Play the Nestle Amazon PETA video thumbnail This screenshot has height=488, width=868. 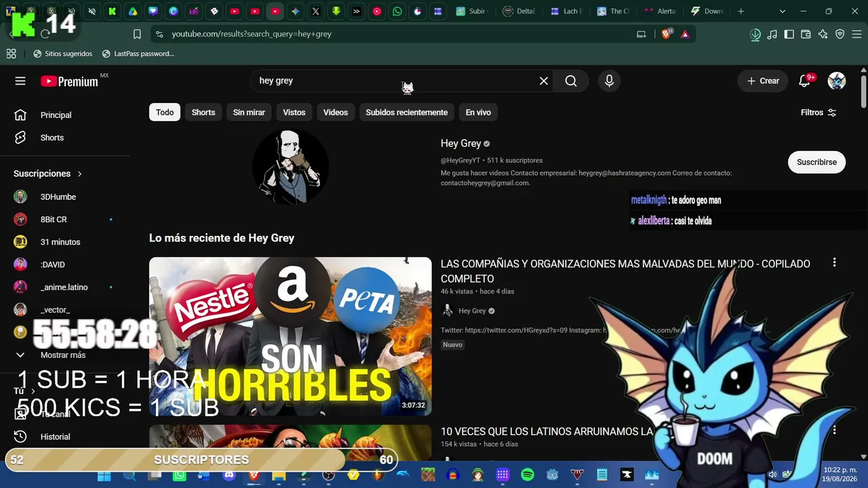(x=290, y=336)
